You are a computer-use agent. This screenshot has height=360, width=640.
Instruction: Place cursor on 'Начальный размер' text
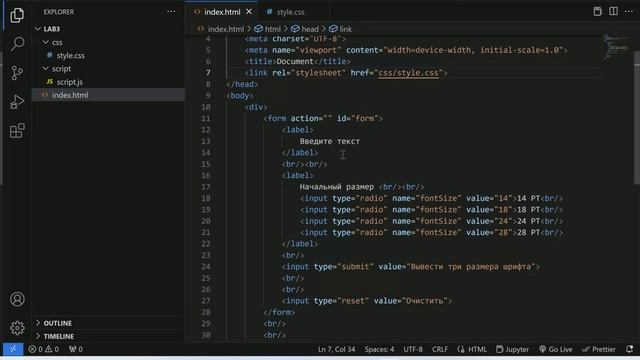click(x=337, y=187)
